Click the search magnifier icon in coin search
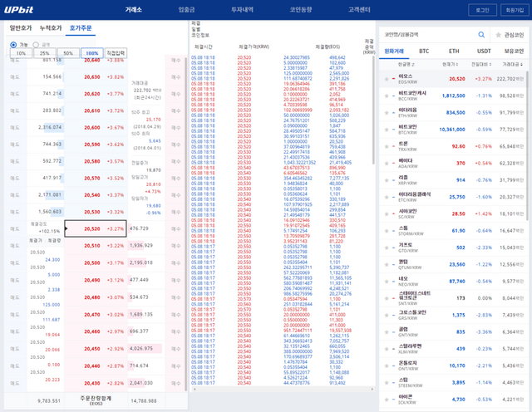 click(x=481, y=35)
